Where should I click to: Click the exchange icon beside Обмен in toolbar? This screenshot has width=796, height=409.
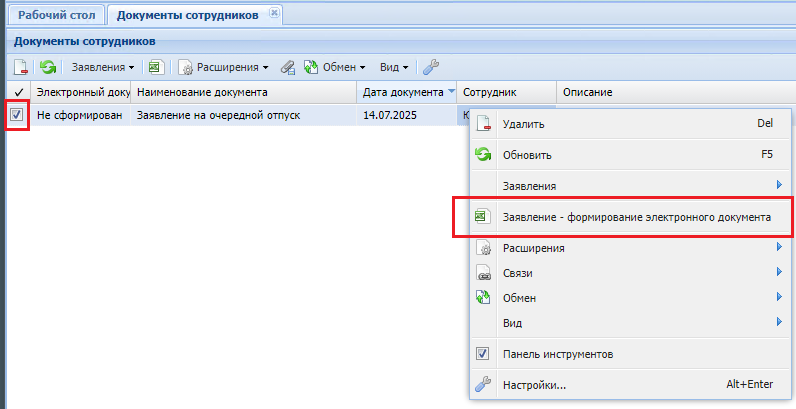[311, 67]
